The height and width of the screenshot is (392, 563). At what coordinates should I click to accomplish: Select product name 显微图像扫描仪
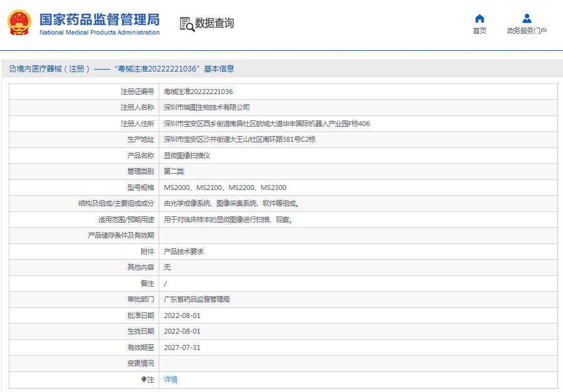(x=187, y=156)
